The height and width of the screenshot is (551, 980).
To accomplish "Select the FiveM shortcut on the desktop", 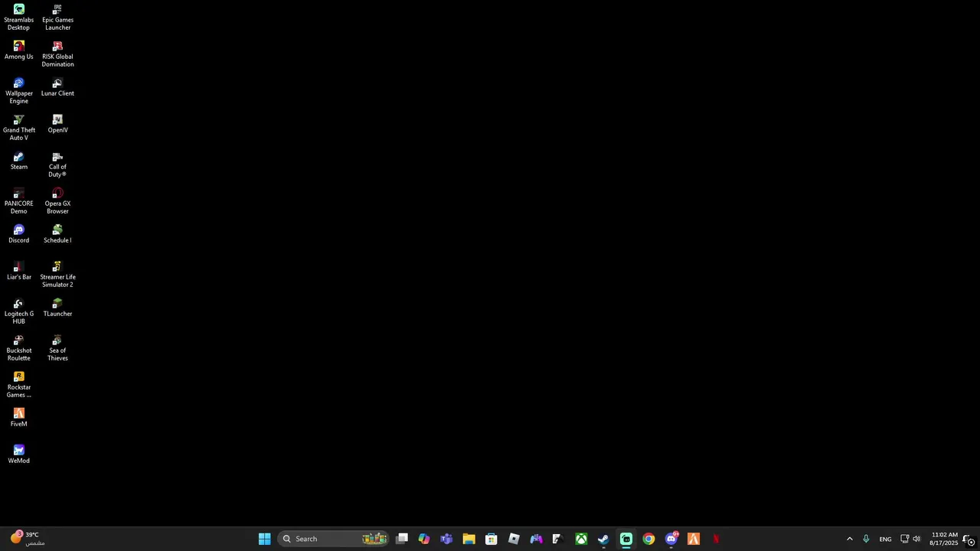I will [x=18, y=418].
